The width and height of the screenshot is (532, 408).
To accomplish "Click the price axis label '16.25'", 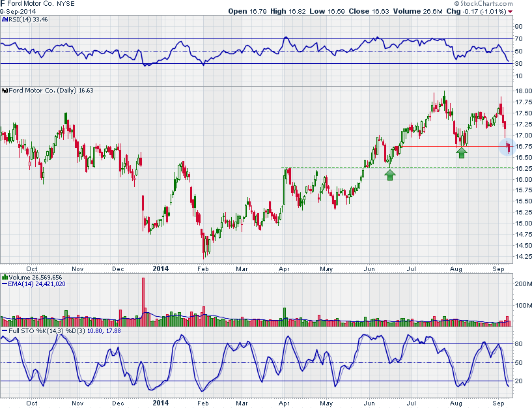I will 523,168.
